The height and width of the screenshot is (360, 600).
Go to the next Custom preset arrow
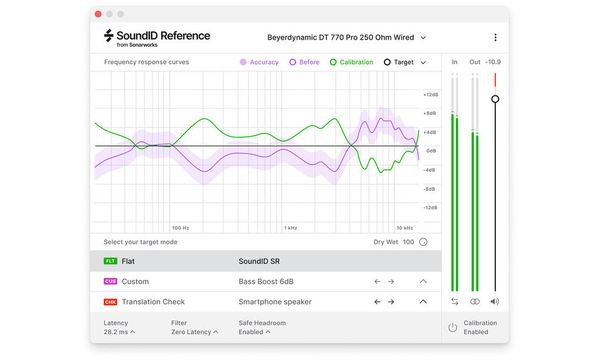pyautogui.click(x=391, y=282)
